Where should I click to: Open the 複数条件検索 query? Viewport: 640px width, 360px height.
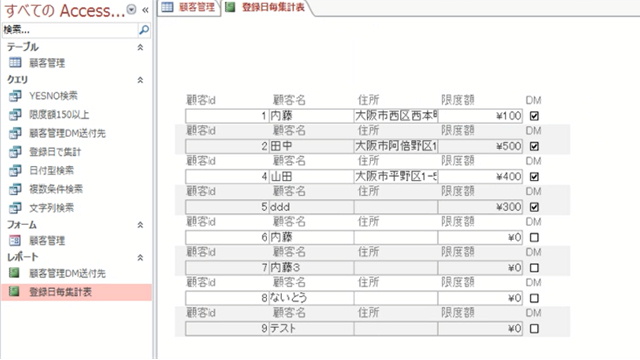coord(56,189)
